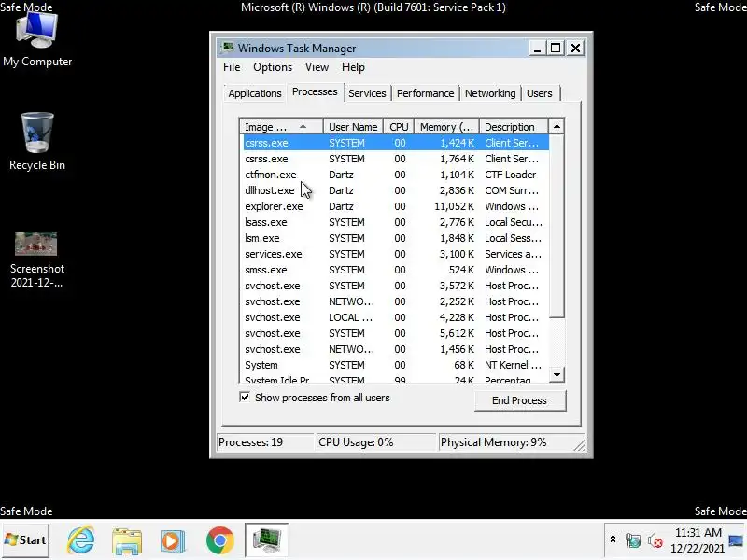Click the muted volume tray icon
Screen dimensions: 747x560
pyautogui.click(x=655, y=540)
